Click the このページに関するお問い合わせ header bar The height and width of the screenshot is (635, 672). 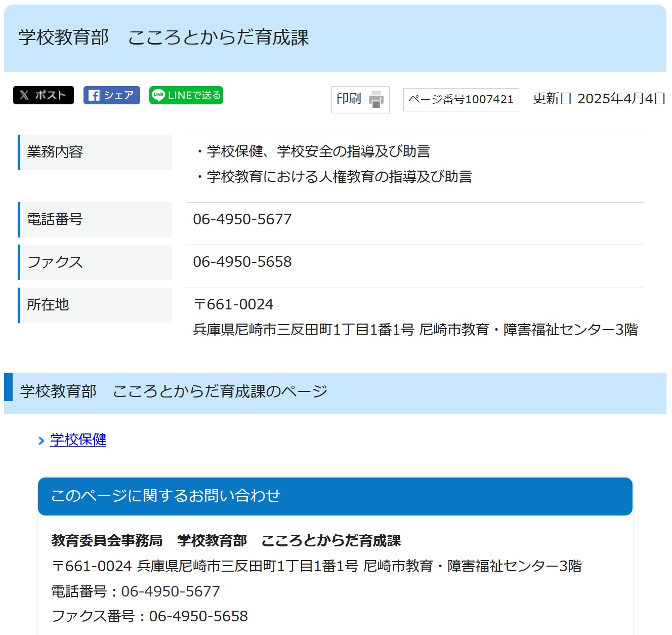pos(335,496)
